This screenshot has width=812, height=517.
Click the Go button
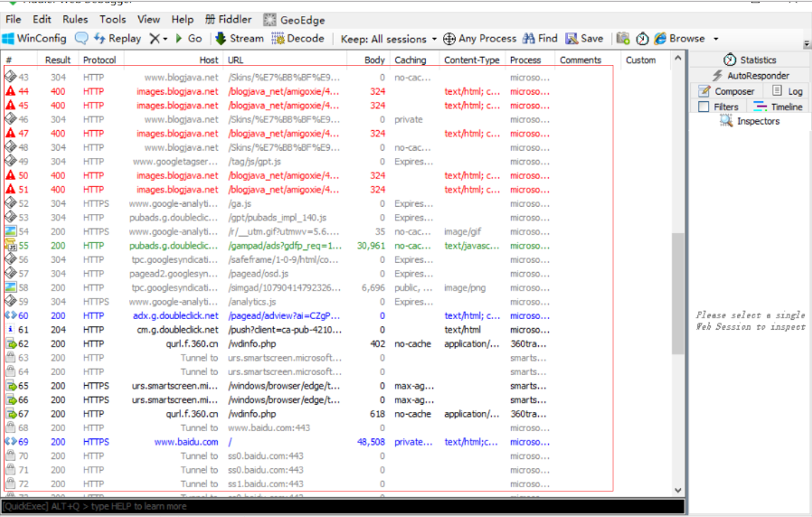tap(188, 38)
